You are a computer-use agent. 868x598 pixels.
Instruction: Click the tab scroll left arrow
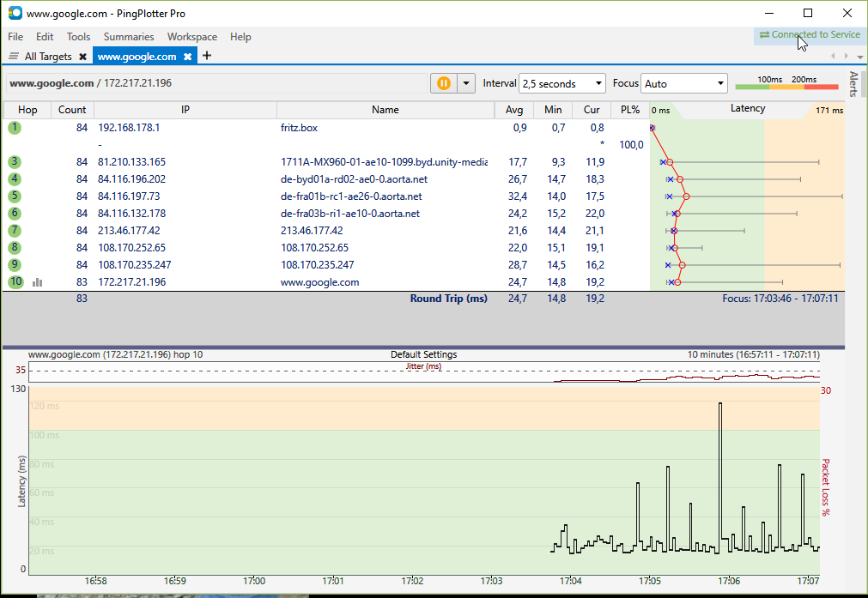point(833,56)
